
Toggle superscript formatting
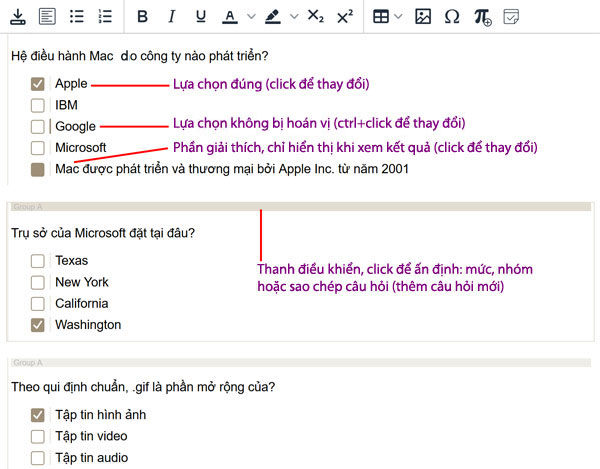[x=345, y=16]
